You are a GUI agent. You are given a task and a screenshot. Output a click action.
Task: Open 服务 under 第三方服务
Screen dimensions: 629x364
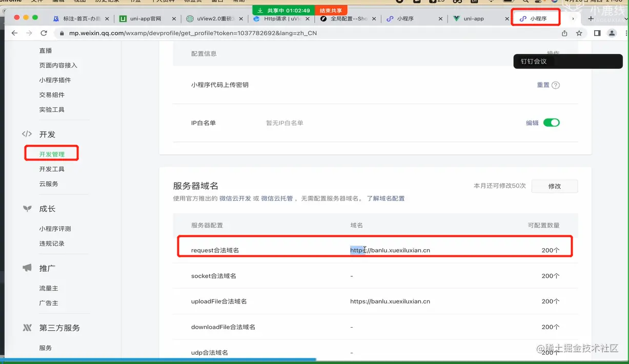tap(46, 348)
